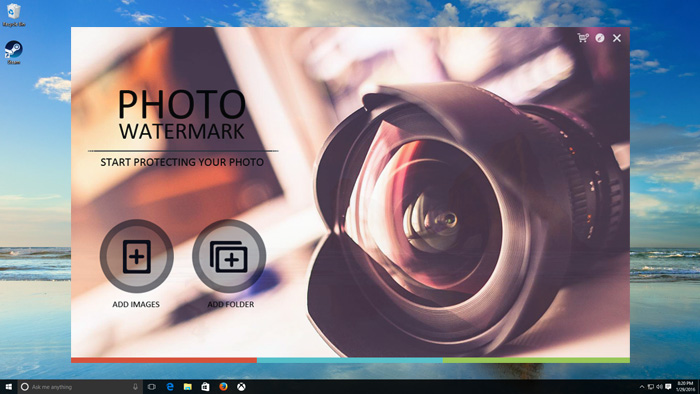700x394 pixels.
Task: Click the Add Images circular button
Action: 137,256
